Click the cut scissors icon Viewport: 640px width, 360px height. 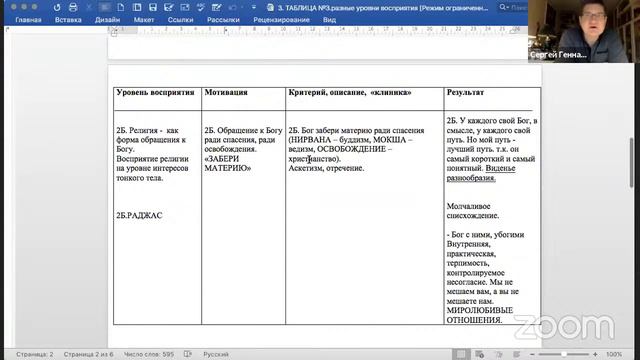(x=89, y=7)
